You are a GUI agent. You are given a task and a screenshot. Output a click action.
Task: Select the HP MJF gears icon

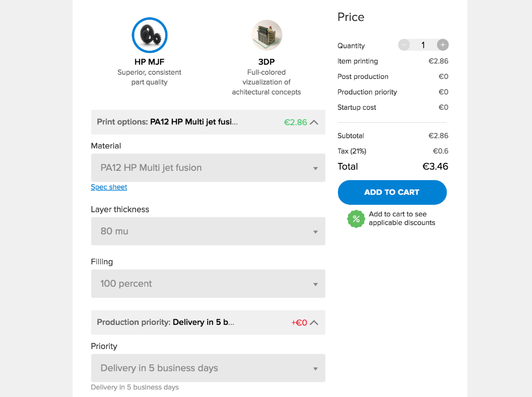pyautogui.click(x=149, y=35)
